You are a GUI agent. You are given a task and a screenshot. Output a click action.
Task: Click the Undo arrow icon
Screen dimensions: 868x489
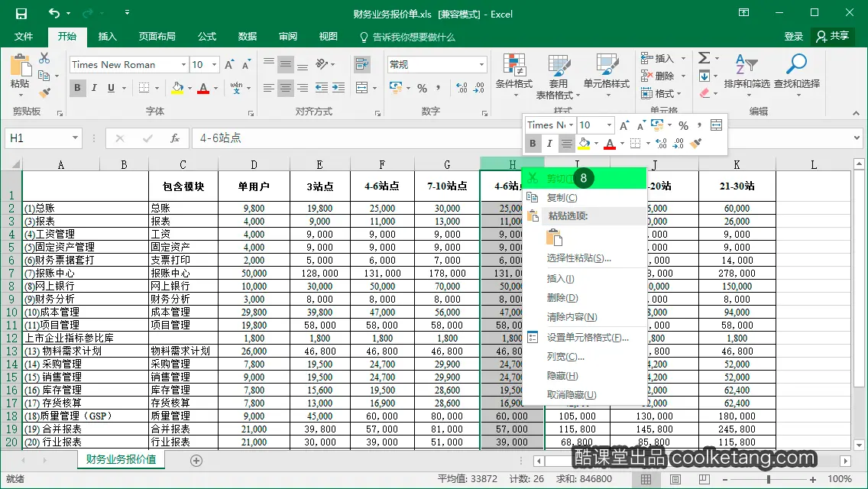coord(53,13)
